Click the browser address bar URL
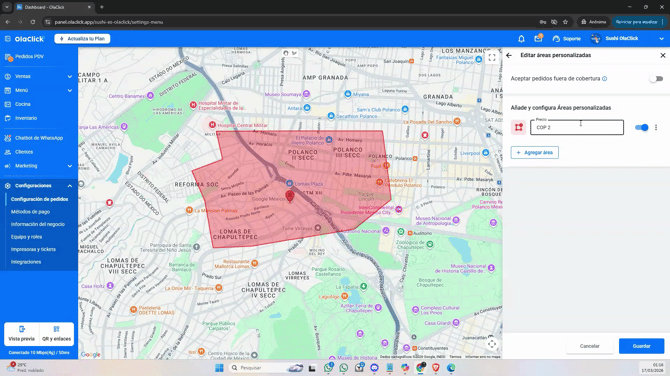 point(109,22)
